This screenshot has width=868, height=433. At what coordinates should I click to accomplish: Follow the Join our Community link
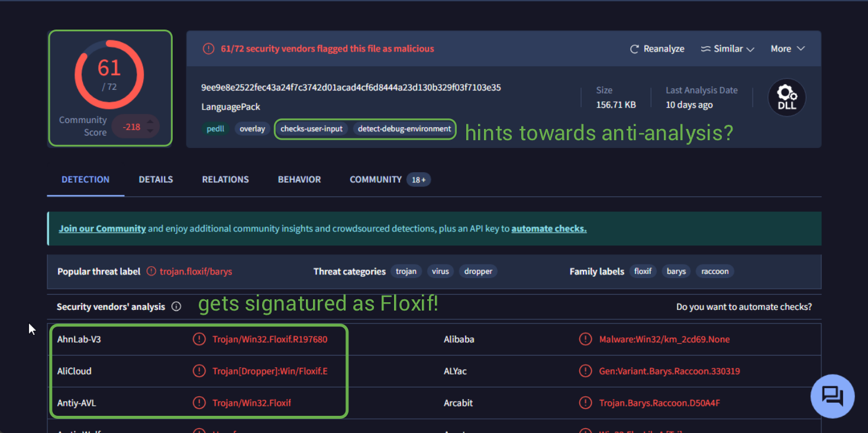tap(102, 228)
